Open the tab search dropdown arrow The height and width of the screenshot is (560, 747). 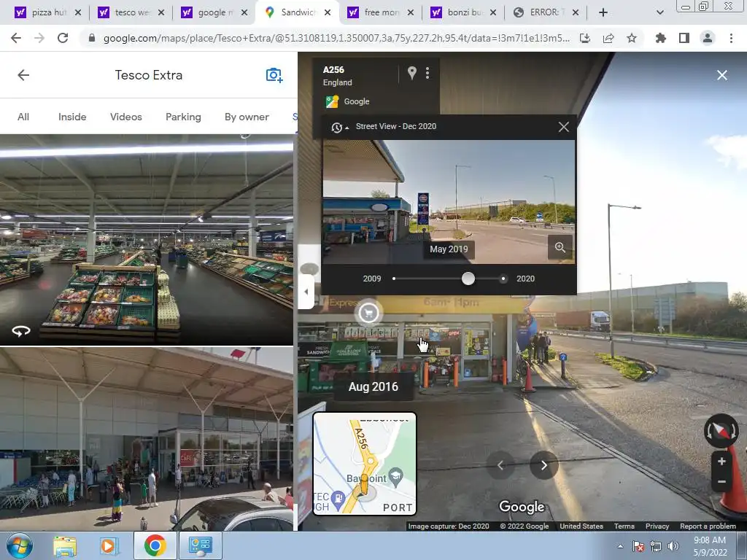click(x=659, y=12)
